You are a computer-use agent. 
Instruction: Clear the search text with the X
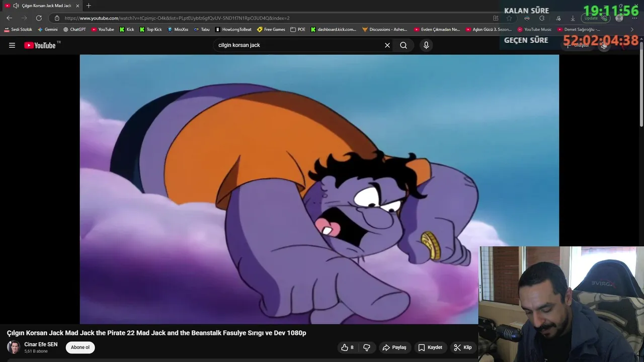tap(387, 45)
